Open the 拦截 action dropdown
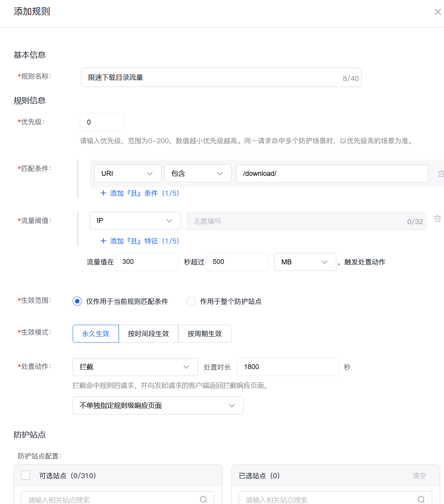Image resolution: width=444 pixels, height=504 pixels. point(135,367)
